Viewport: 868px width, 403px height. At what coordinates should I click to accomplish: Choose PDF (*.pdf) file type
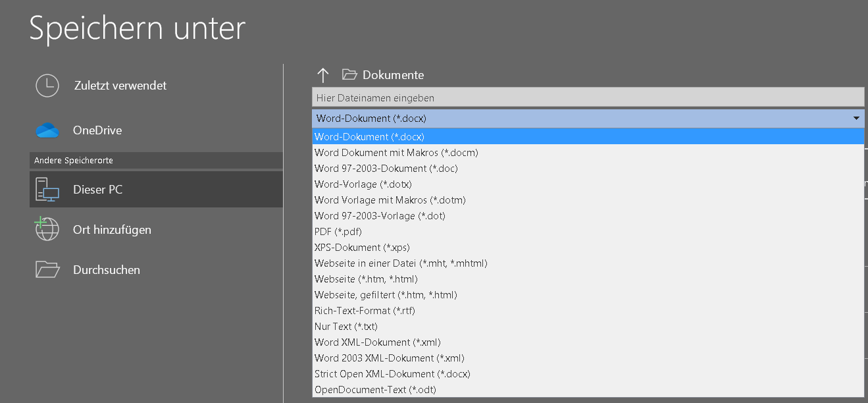(588, 232)
